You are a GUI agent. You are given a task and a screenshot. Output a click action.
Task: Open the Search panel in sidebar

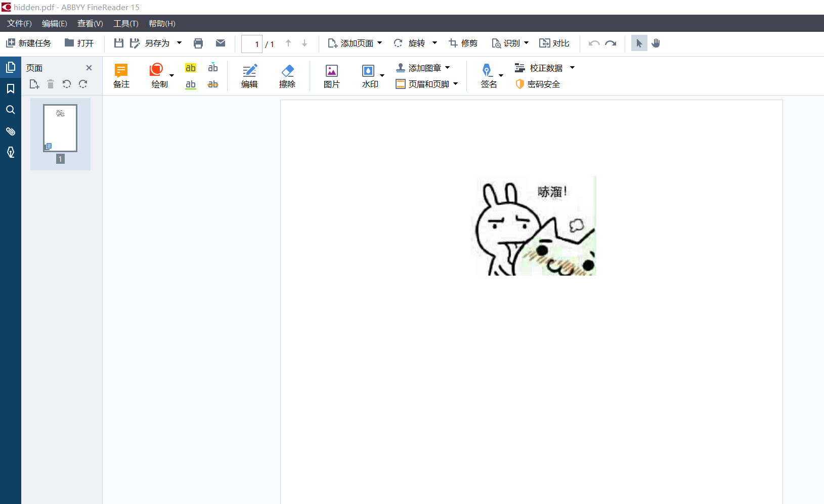[10, 110]
